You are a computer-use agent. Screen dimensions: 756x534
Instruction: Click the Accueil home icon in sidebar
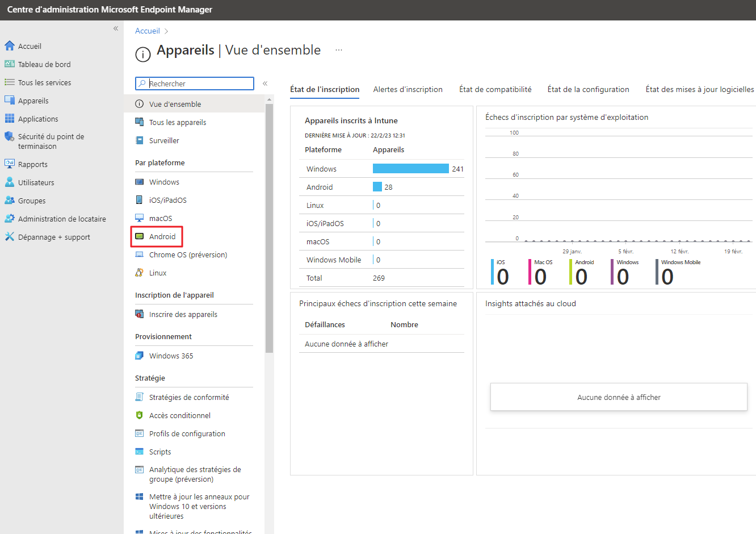pos(9,46)
